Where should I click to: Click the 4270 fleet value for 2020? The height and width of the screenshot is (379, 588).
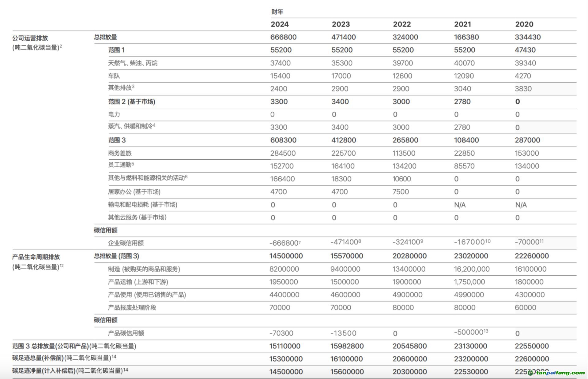[523, 76]
